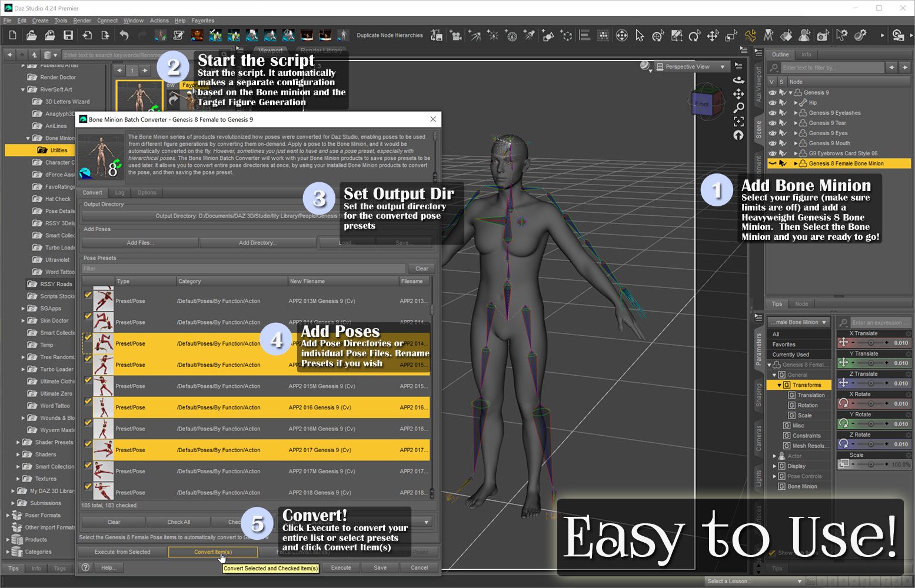This screenshot has width=915, height=588.
Task: Click the Import icon in the toolbar
Action: click(x=87, y=36)
